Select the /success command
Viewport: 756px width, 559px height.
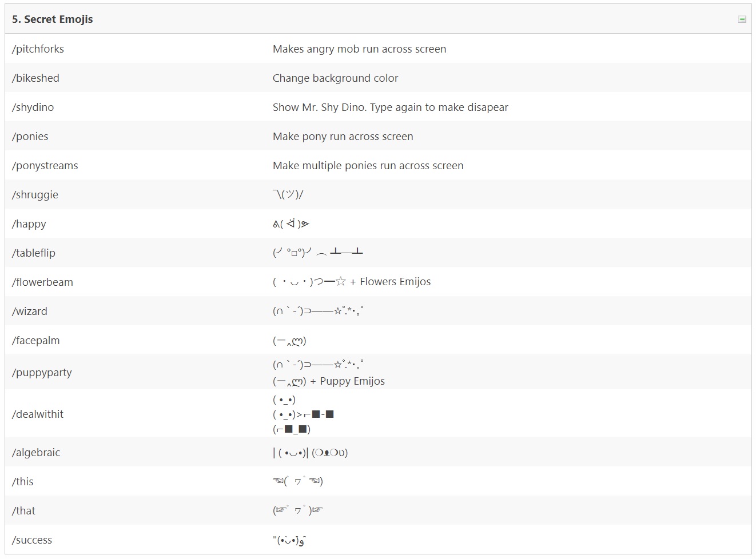click(31, 540)
